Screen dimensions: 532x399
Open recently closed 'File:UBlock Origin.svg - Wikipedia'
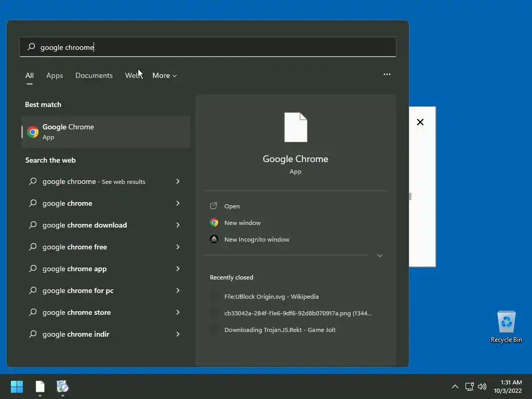[x=271, y=297]
